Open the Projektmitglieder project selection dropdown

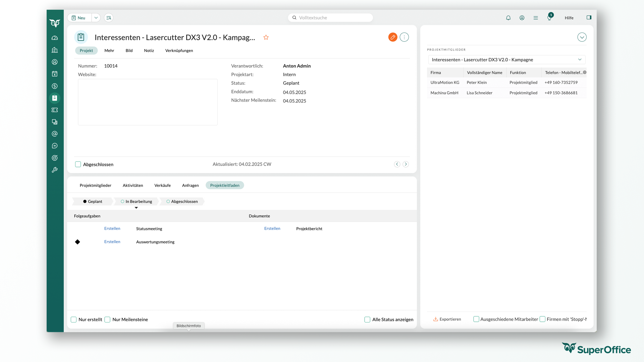pos(506,60)
